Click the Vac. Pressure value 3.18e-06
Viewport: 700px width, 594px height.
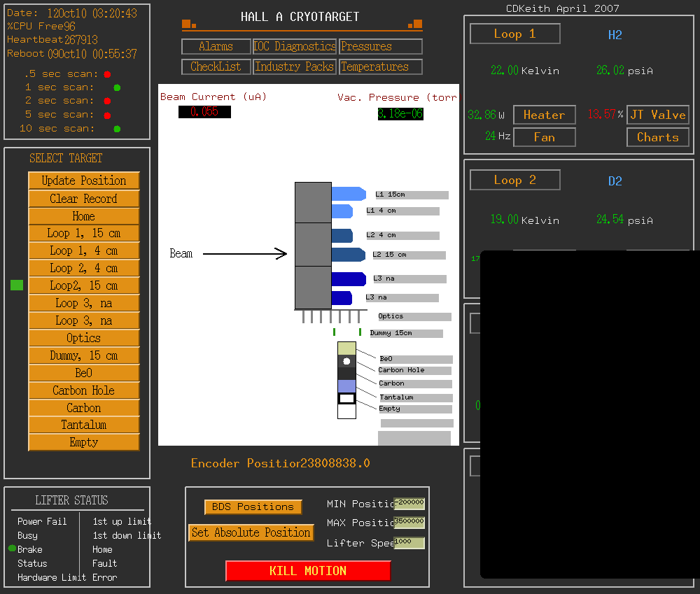pyautogui.click(x=400, y=114)
